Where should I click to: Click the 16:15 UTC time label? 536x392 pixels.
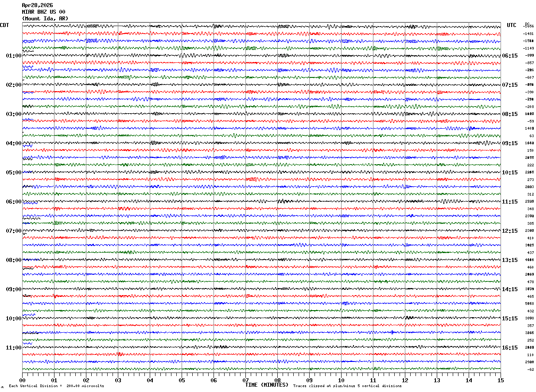pyautogui.click(x=510, y=348)
